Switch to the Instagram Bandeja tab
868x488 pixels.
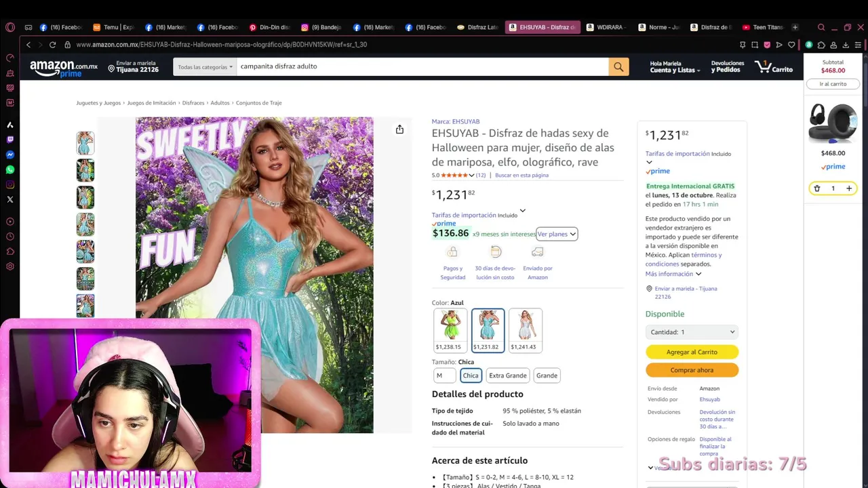click(x=322, y=27)
